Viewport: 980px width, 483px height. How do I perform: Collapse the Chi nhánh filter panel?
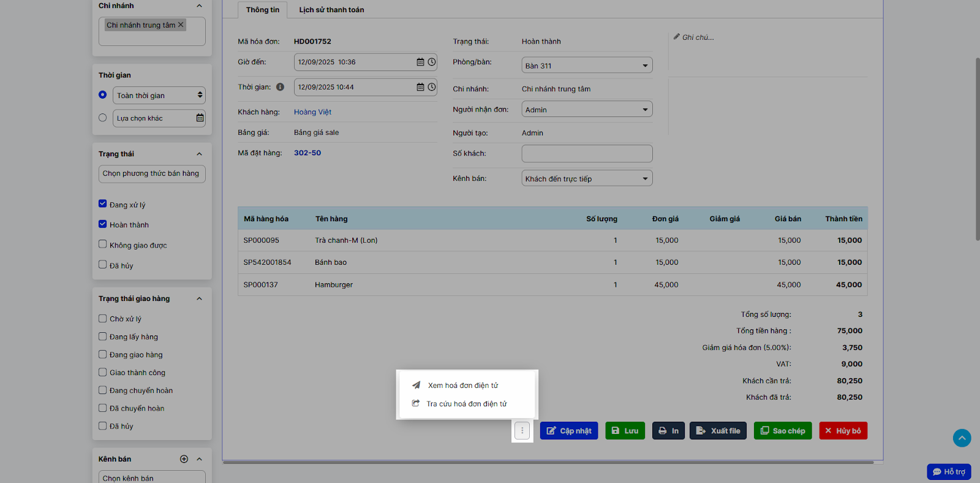[x=199, y=6]
